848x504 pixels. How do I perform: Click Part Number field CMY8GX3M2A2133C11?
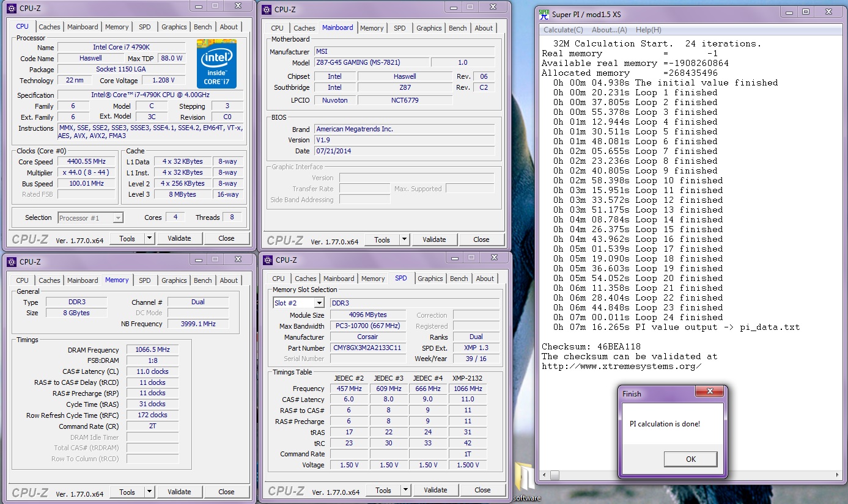point(367,348)
